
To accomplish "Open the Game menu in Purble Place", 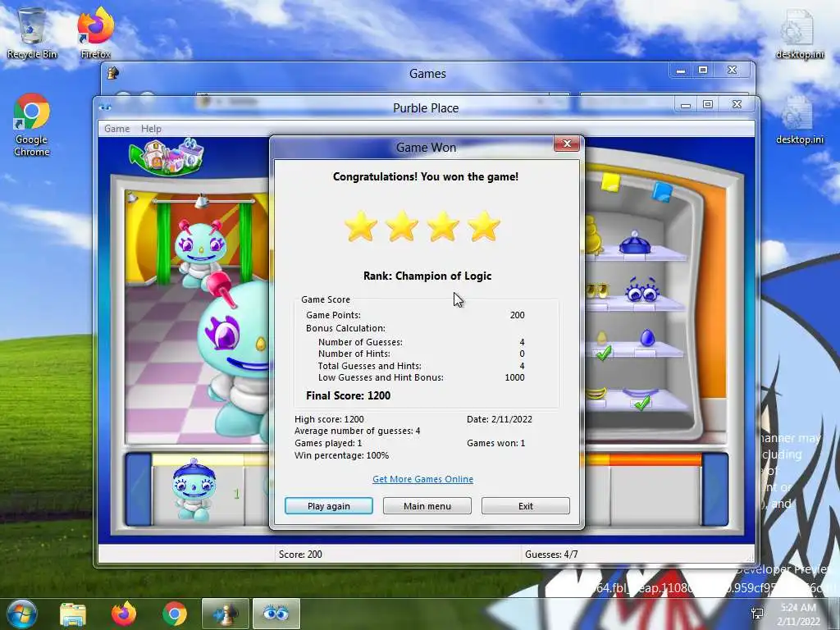I will click(116, 129).
